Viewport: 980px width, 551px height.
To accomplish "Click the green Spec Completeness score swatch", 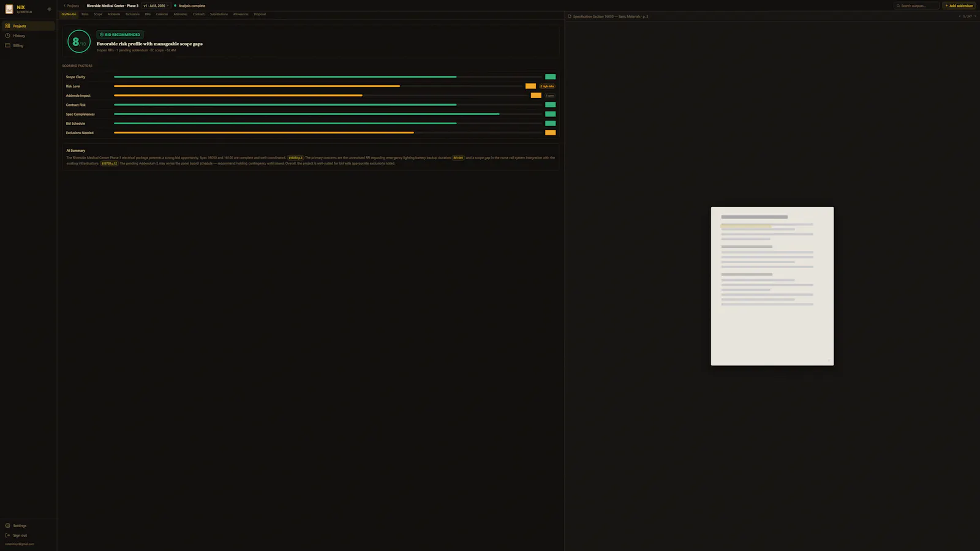I will [x=550, y=114].
